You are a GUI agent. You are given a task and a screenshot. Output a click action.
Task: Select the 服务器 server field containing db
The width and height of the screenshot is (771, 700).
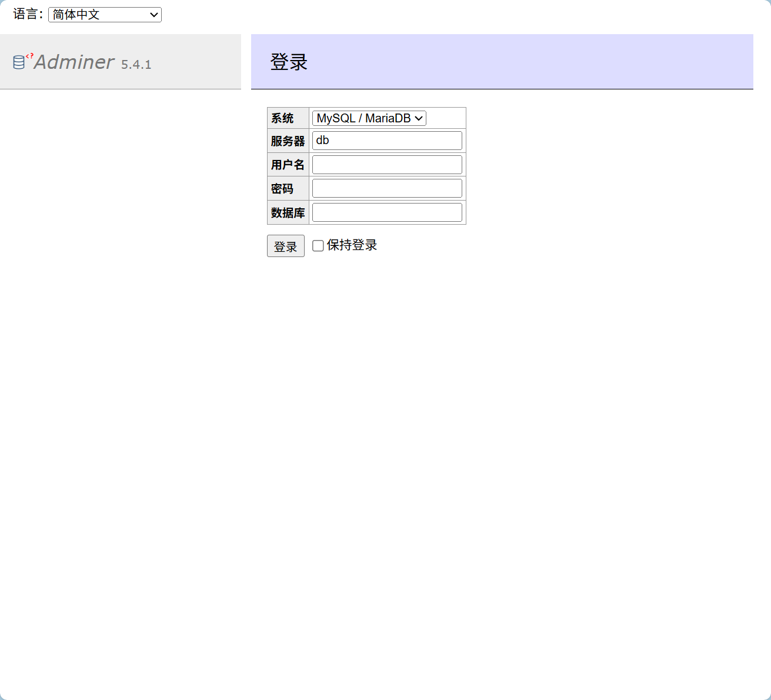click(x=386, y=140)
